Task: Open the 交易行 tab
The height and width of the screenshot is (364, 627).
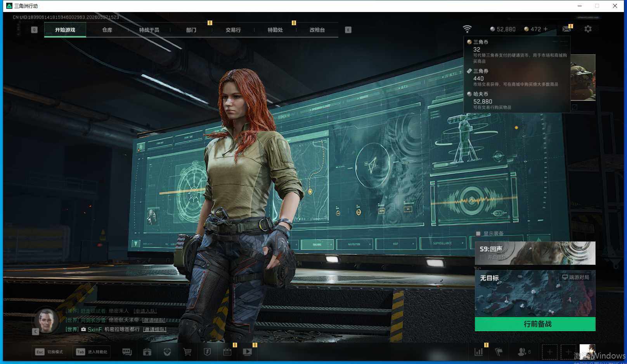Action: click(233, 30)
